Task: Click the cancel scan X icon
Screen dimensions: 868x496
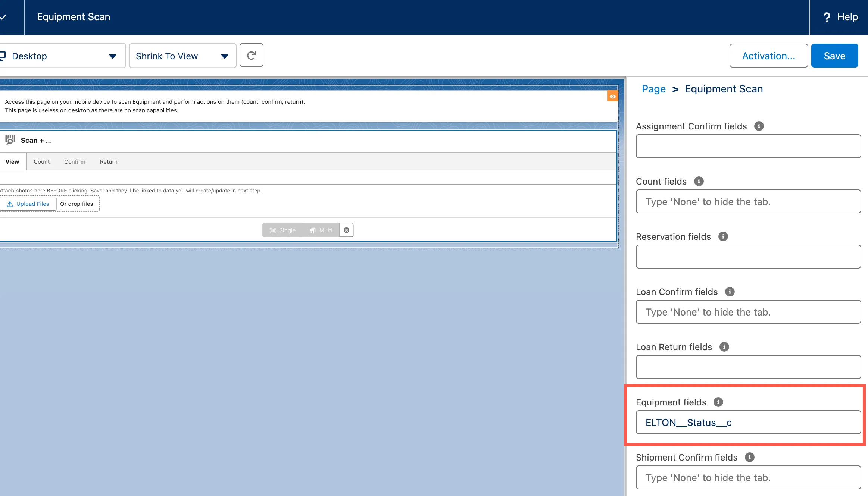Action: (x=346, y=230)
